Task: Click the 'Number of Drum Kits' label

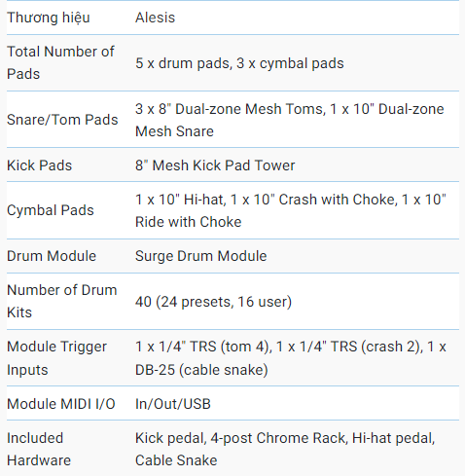Action: 61,301
